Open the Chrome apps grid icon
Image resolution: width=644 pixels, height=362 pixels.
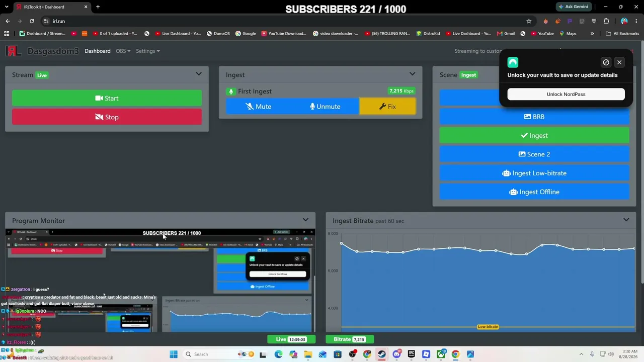pyautogui.click(x=7, y=34)
